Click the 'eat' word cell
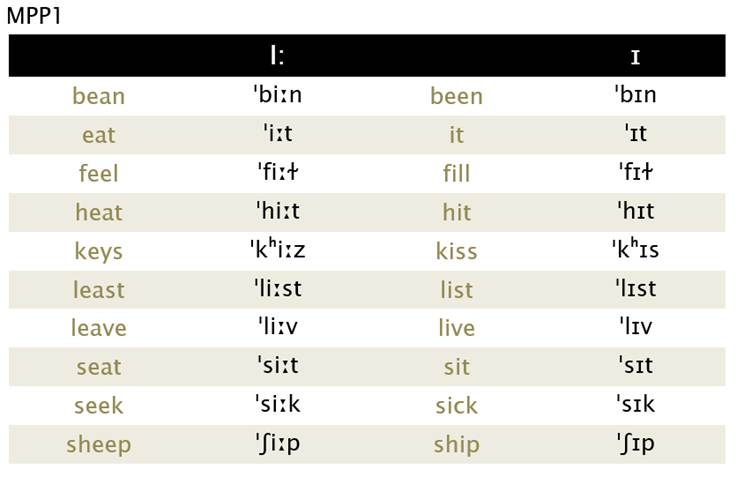Image resolution: width=737 pixels, height=477 pixels. coord(99,135)
